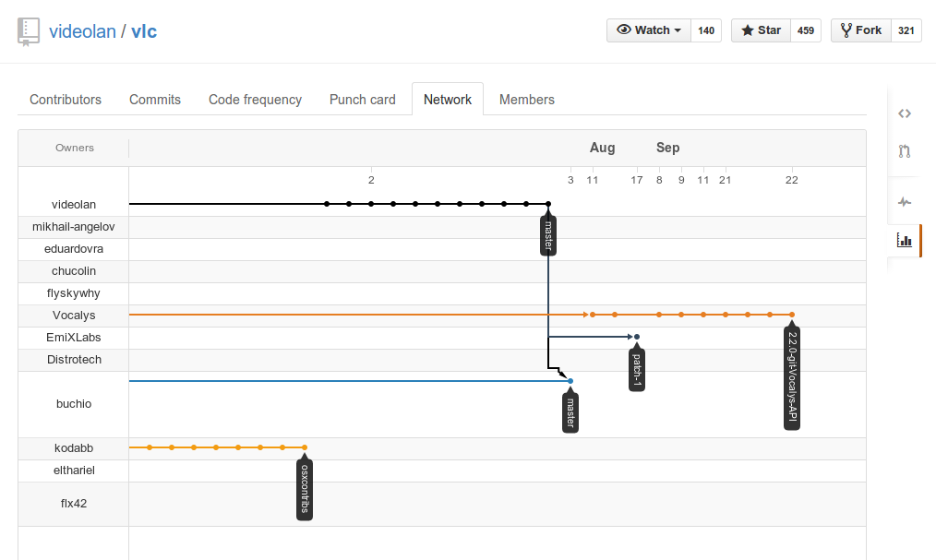Switch to the Punch card tab

coord(363,100)
